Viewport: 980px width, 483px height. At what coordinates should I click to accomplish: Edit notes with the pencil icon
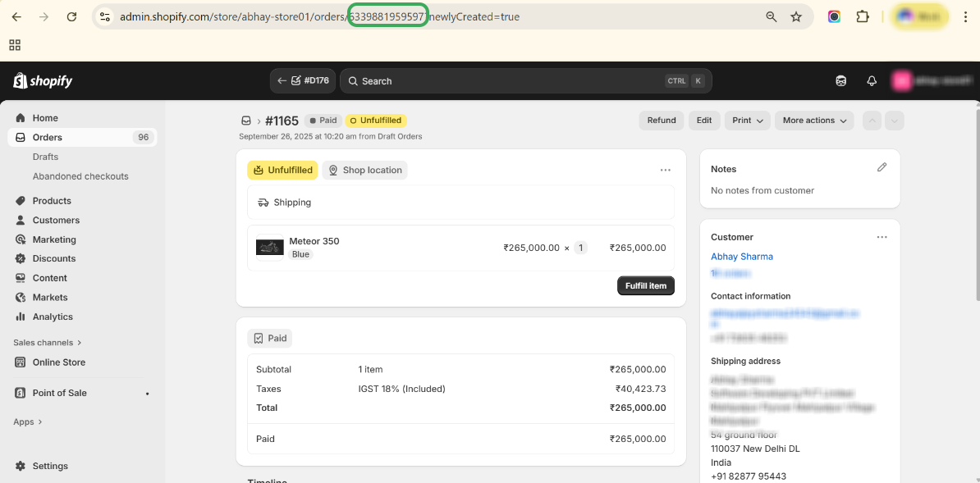(x=882, y=167)
